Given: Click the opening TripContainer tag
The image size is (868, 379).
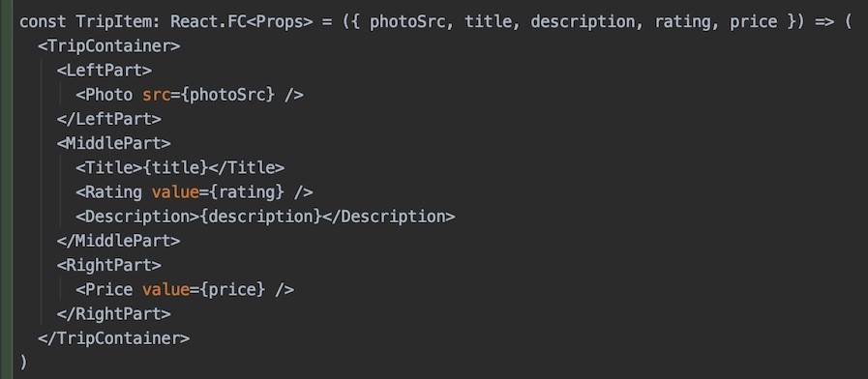Looking at the screenshot, I should tap(109, 46).
